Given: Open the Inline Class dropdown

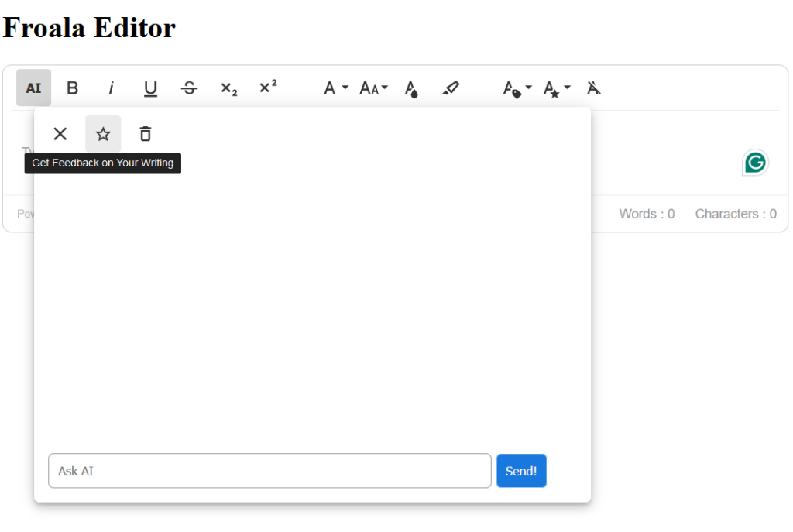Looking at the screenshot, I should click(517, 88).
